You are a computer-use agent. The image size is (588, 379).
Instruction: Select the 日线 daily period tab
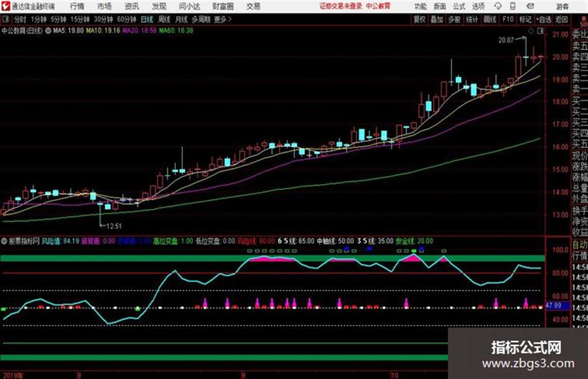(147, 19)
